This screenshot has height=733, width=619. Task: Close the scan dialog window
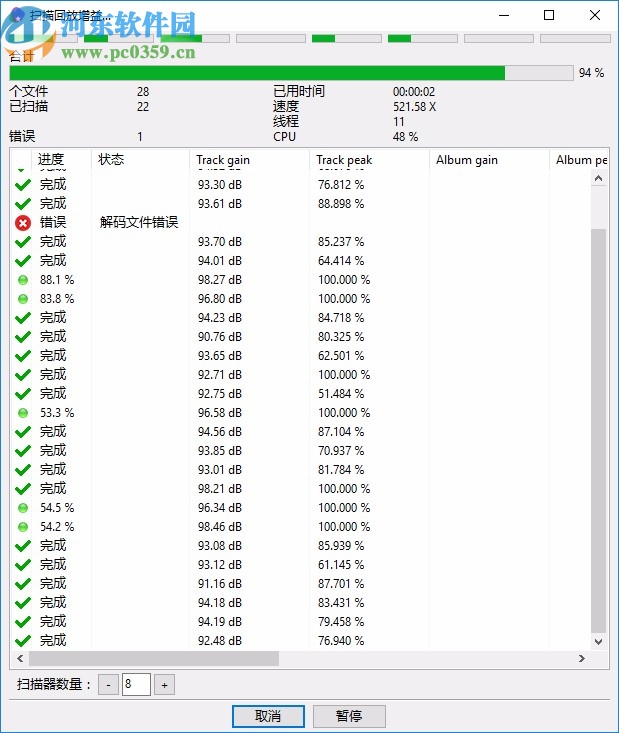click(595, 15)
